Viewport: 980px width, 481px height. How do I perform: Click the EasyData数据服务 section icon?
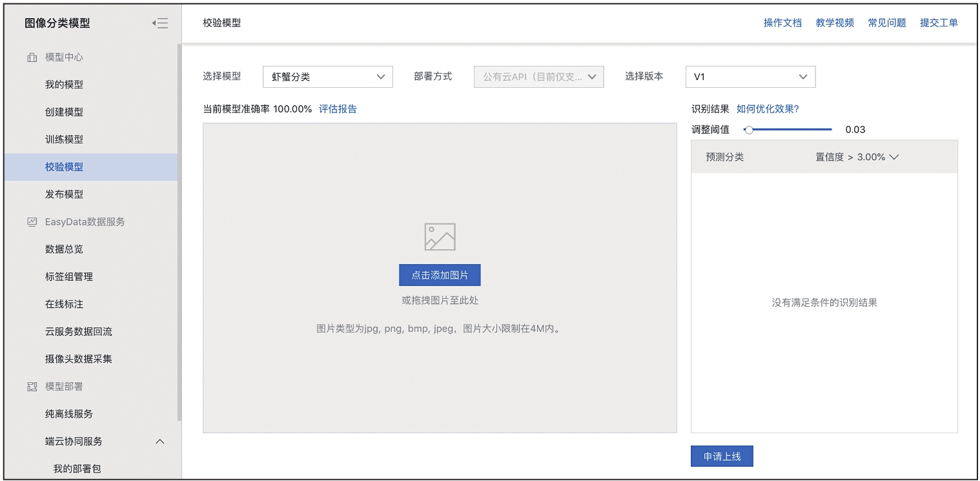(x=32, y=221)
